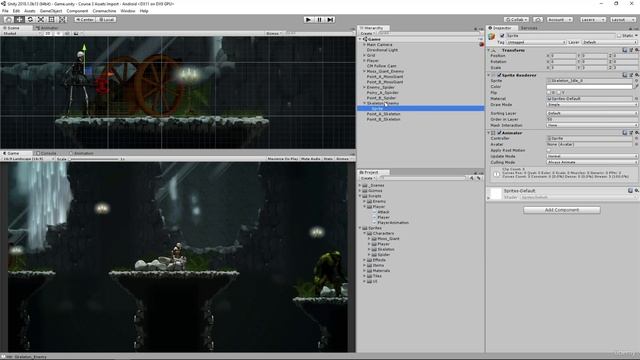This screenshot has height=360, width=640.
Task: Open the Layers dropdown in toolbar
Action: (593, 20)
